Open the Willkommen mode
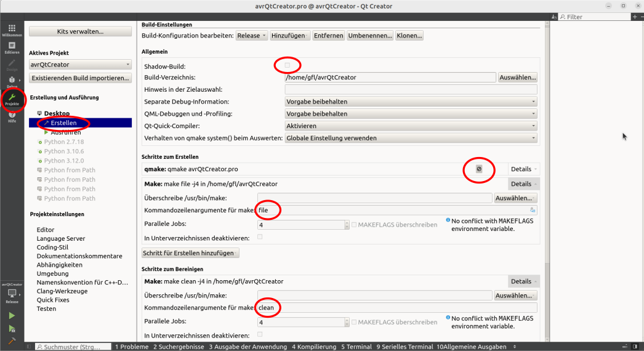The height and width of the screenshot is (351, 644). click(12, 30)
